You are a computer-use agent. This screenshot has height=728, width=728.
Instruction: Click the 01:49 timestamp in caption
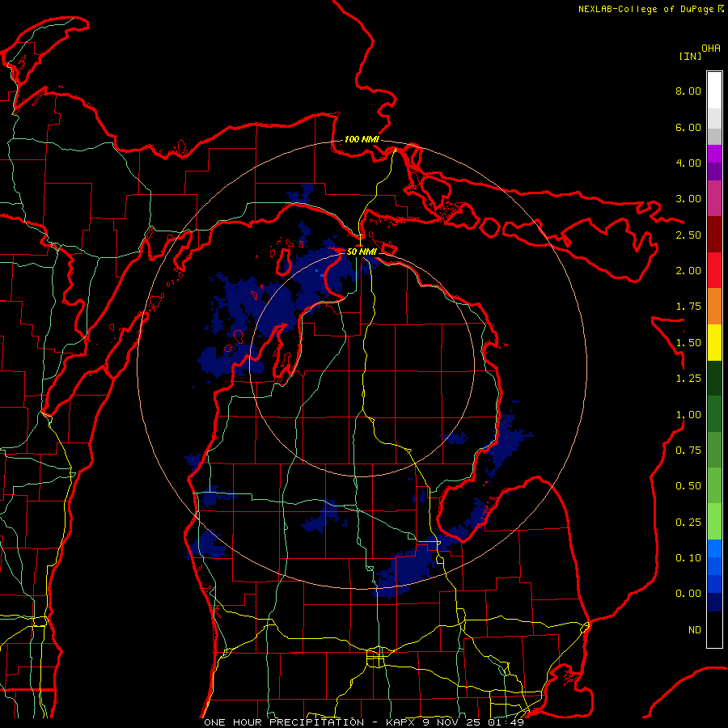[x=506, y=722]
